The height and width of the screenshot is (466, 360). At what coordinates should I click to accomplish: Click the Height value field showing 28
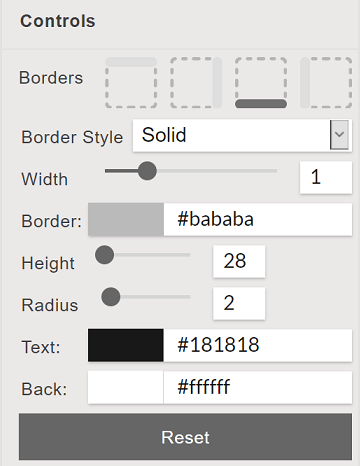[x=239, y=261]
